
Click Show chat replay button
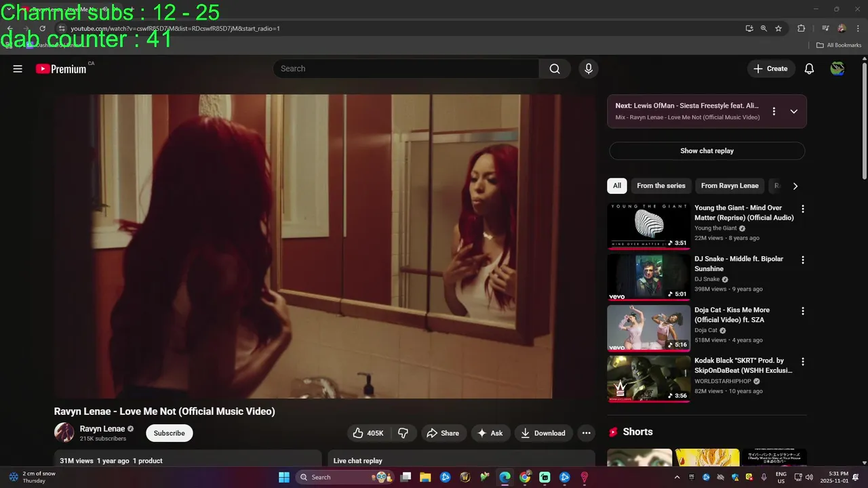707,150
